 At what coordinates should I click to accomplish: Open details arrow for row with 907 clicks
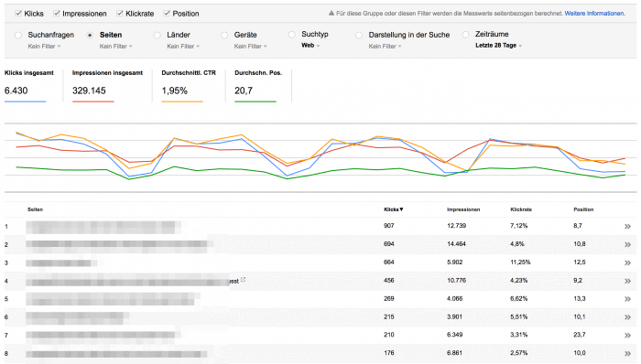click(x=627, y=227)
